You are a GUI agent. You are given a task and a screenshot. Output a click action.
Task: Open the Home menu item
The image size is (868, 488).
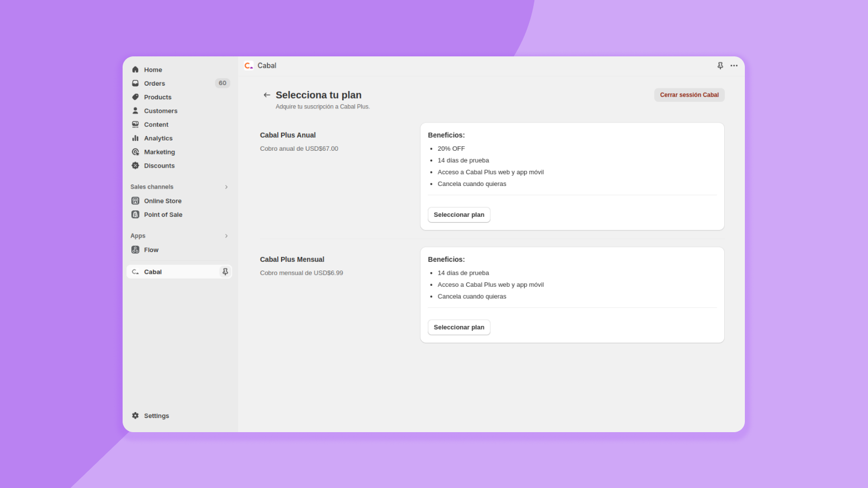click(x=179, y=69)
